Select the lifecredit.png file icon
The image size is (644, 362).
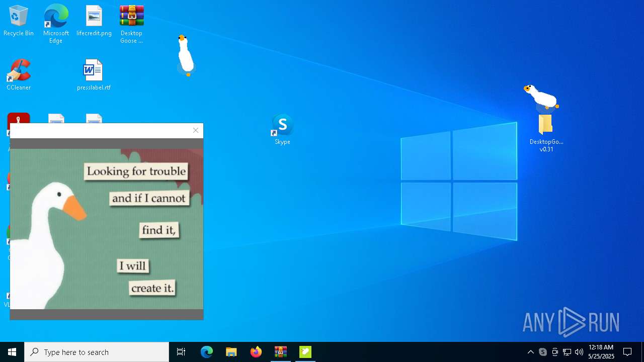coord(94,21)
